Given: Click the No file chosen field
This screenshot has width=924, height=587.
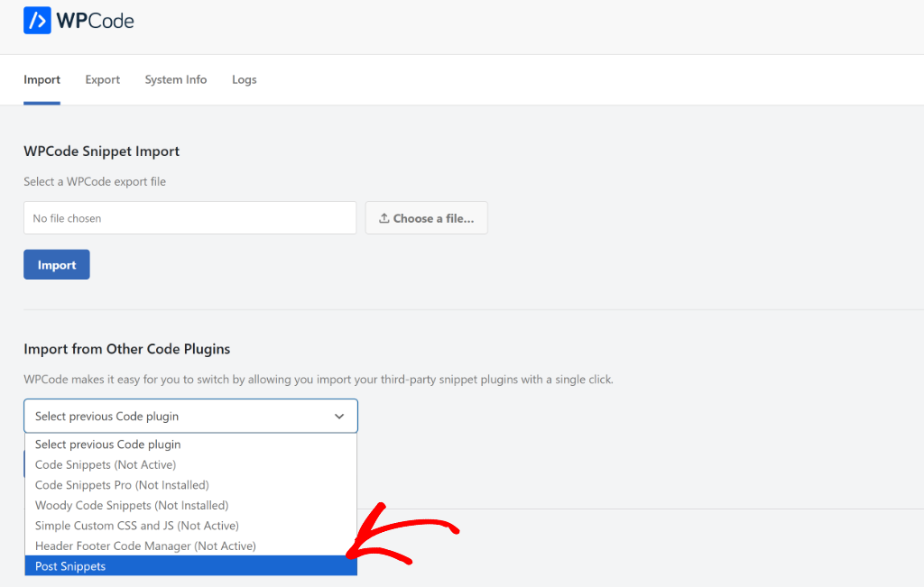Looking at the screenshot, I should [189, 218].
